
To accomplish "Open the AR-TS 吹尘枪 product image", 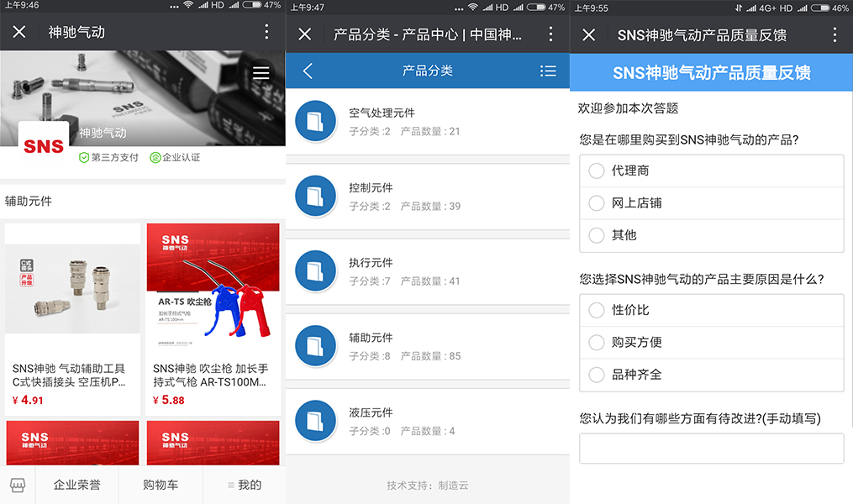I will point(213,286).
